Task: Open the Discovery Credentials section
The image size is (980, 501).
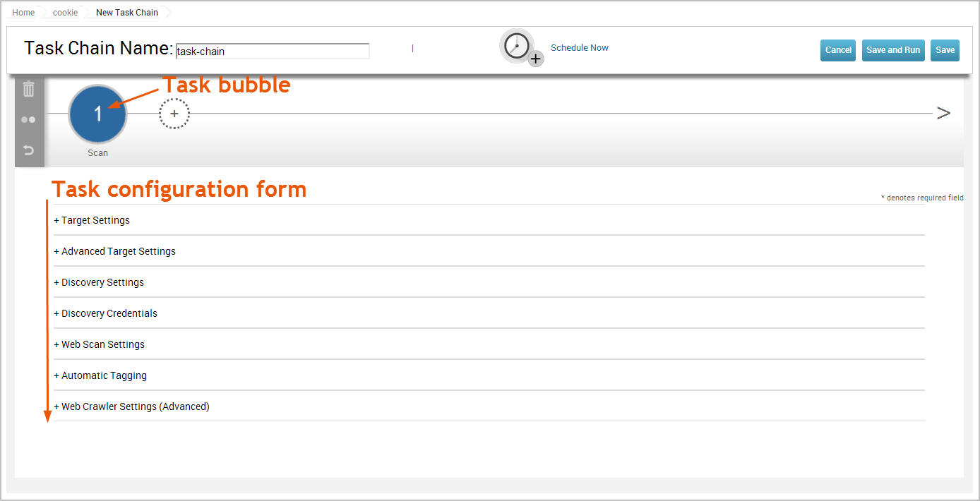Action: point(106,313)
